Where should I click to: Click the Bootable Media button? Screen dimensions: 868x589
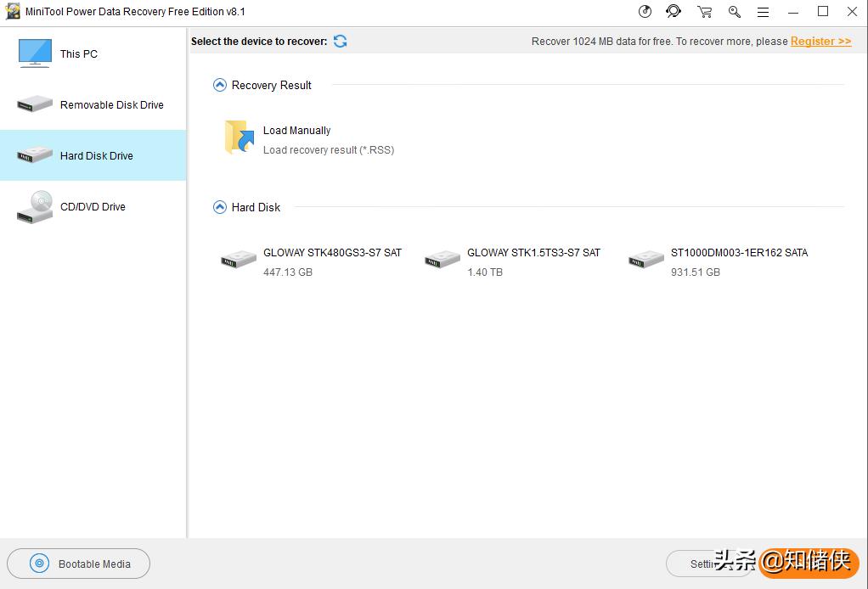click(x=79, y=564)
